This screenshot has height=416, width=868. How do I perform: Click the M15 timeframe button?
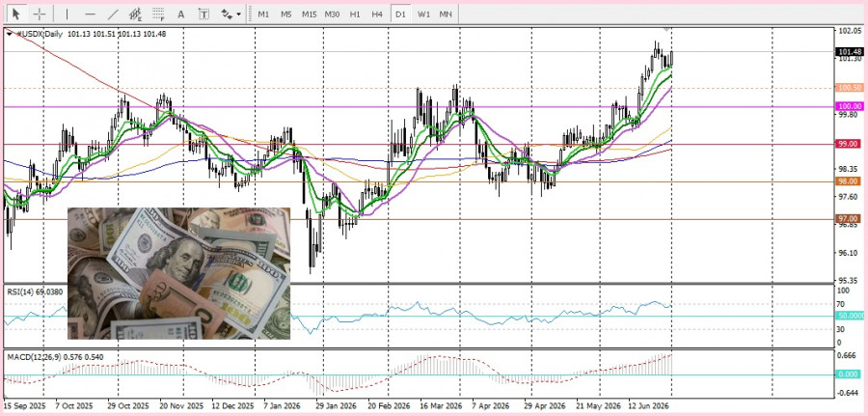309,14
